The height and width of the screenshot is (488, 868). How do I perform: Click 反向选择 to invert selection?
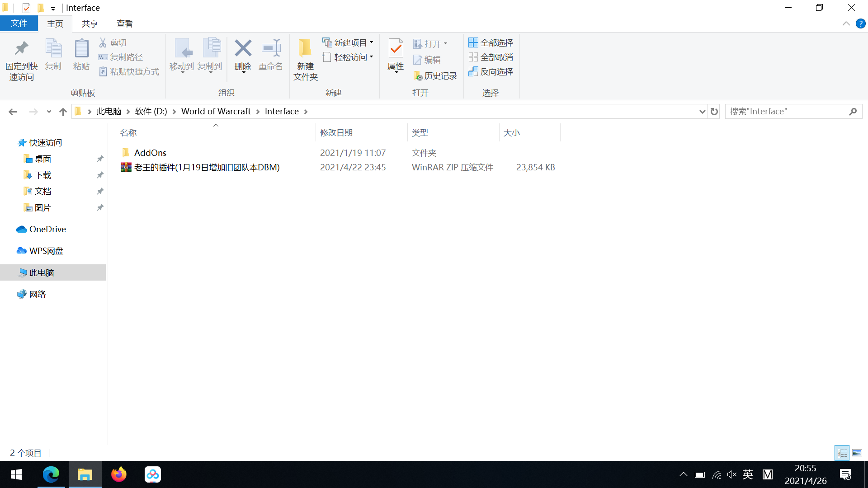[491, 72]
